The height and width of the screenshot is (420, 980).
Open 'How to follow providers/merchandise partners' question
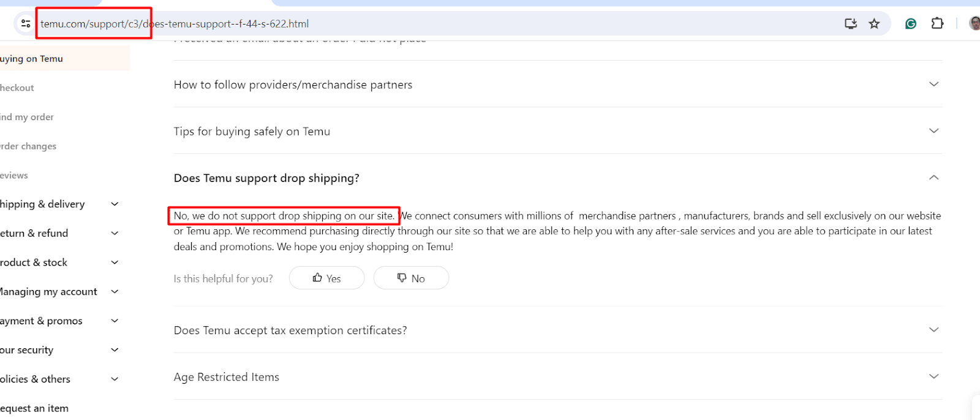[293, 85]
